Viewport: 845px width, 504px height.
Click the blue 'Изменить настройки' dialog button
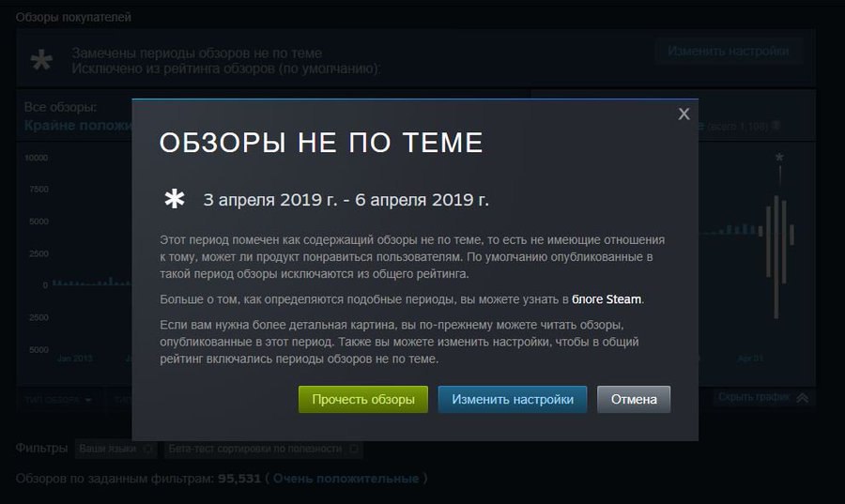513,400
